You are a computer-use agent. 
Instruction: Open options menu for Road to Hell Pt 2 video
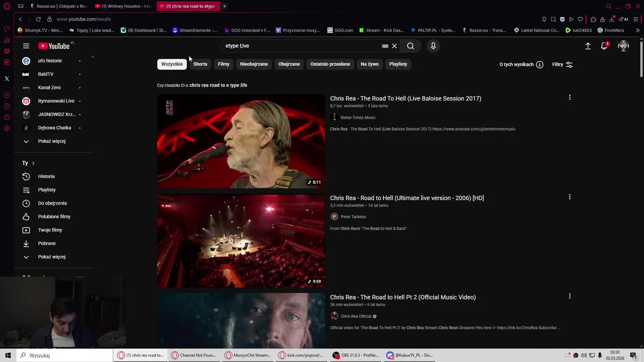click(570, 296)
